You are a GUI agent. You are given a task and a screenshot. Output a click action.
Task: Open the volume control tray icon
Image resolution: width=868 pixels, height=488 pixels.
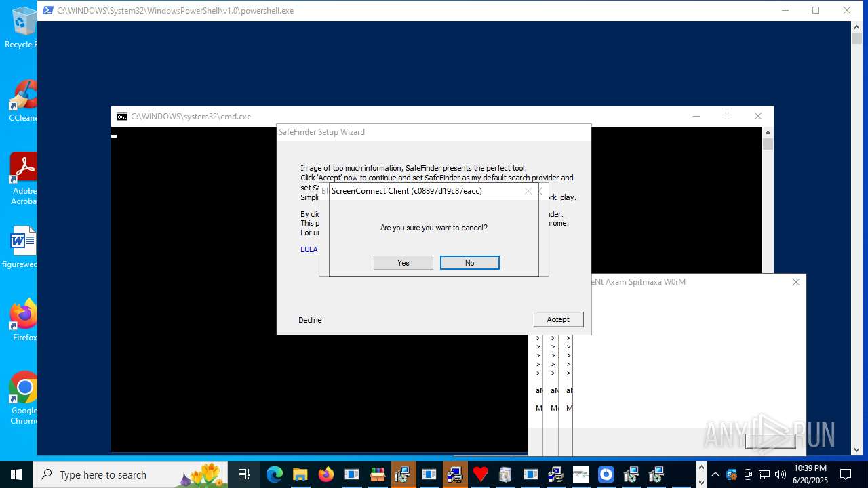point(781,474)
